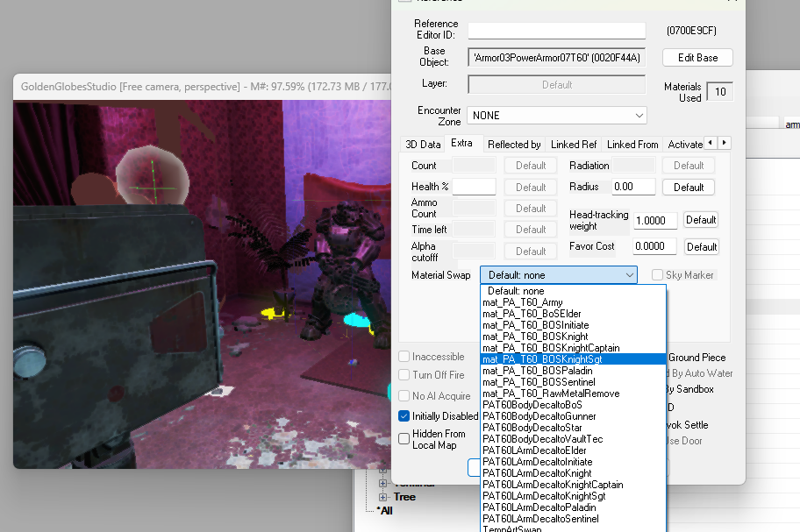Viewport: 800px width, 532px height.
Task: Select PAT60LArmDecaltoPaladin entry
Action: coord(574,507)
